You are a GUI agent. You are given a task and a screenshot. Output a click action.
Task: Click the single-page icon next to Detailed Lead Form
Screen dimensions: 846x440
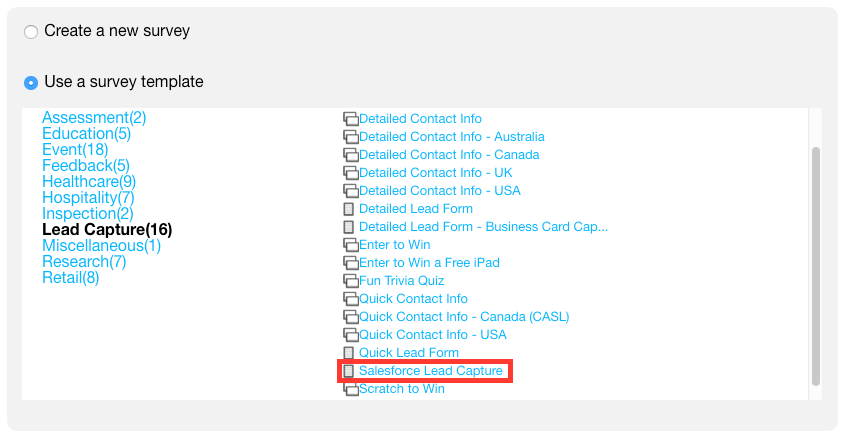click(x=349, y=209)
